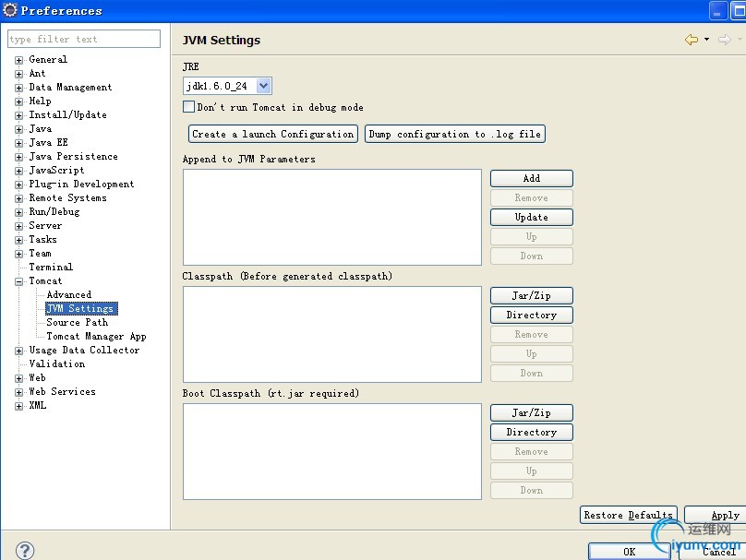Expand the Java tree node

[19, 129]
